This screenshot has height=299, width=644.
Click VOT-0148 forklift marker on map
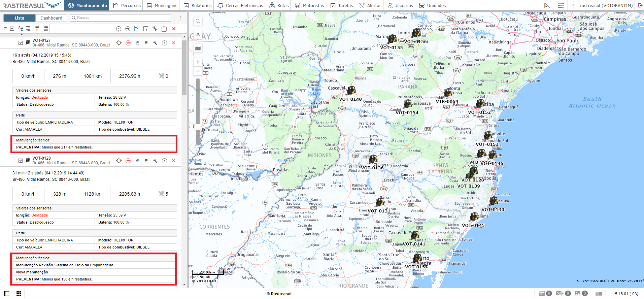tap(351, 90)
